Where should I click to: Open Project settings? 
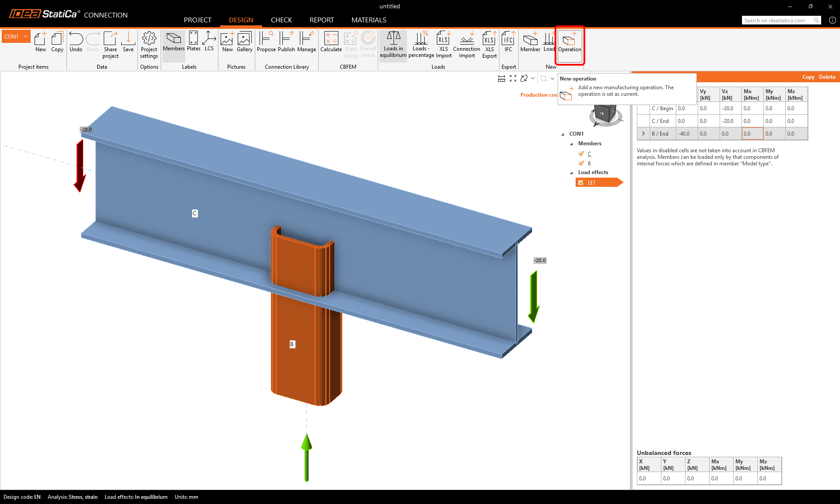coord(149,44)
